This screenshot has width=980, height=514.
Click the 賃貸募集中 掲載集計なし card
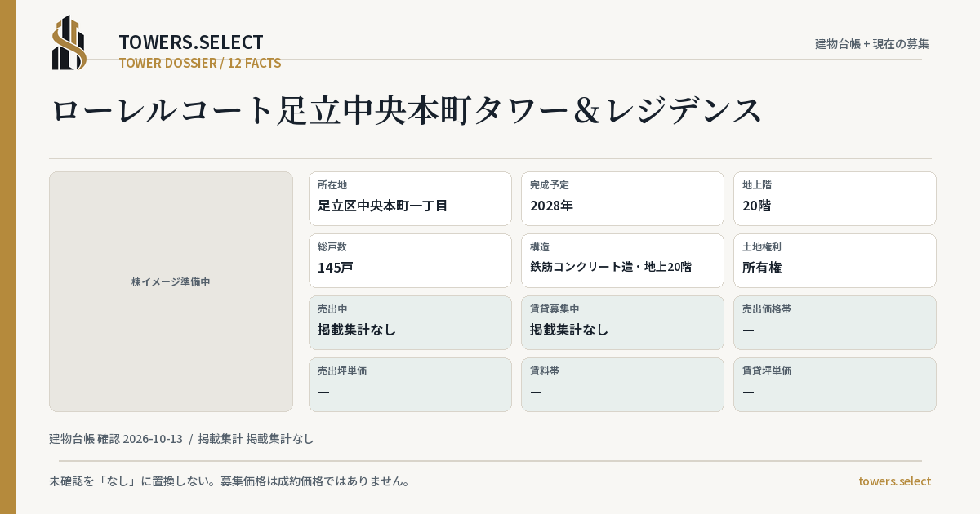tap(622, 322)
